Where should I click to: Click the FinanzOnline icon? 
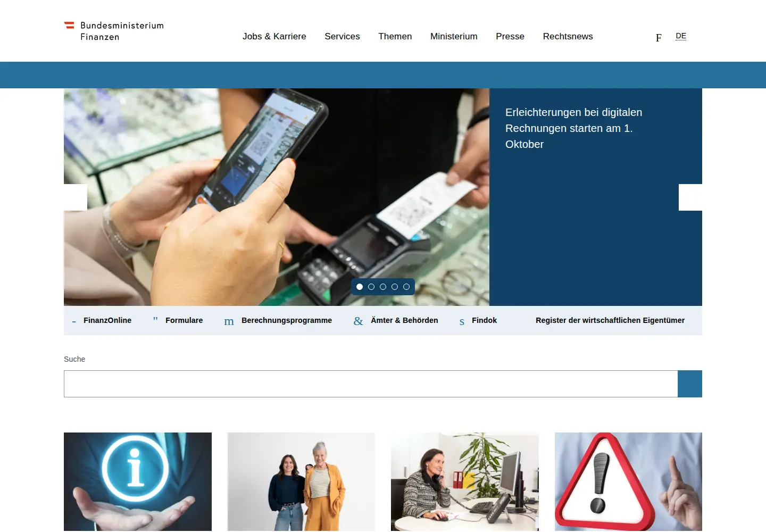coord(74,321)
